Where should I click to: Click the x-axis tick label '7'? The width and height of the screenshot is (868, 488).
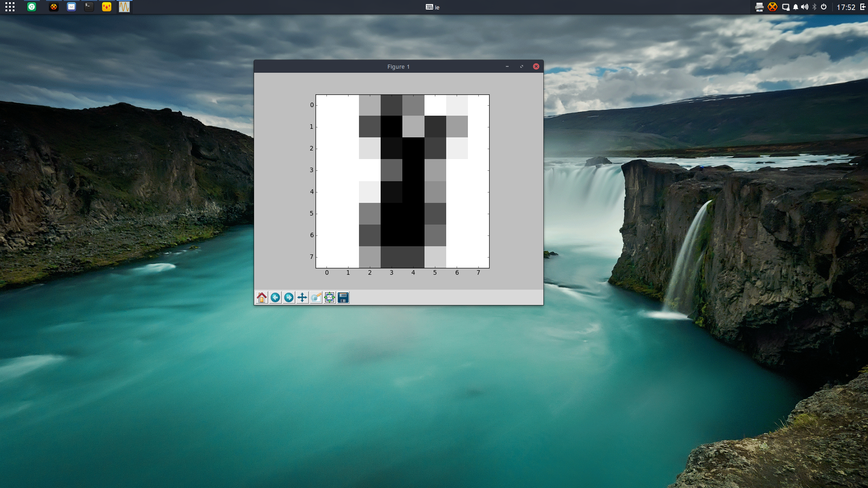478,272
